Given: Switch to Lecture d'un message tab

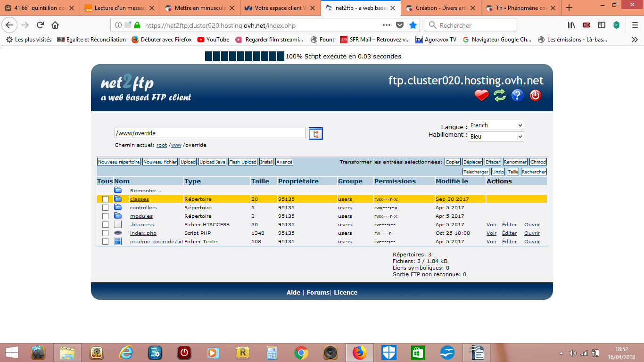Looking at the screenshot, I should (x=120, y=8).
